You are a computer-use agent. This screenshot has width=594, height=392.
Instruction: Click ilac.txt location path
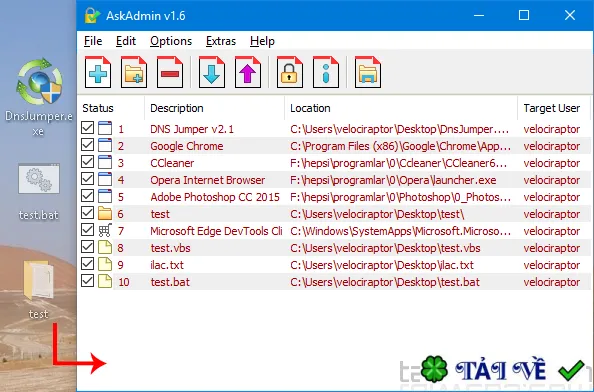point(382,265)
